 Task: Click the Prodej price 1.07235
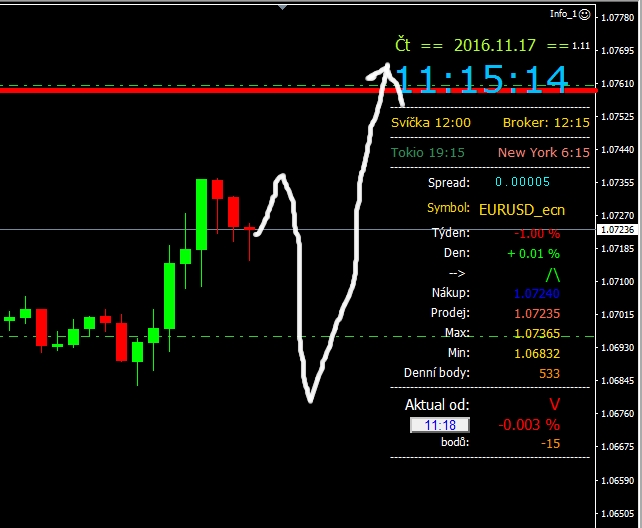pyautogui.click(x=537, y=314)
